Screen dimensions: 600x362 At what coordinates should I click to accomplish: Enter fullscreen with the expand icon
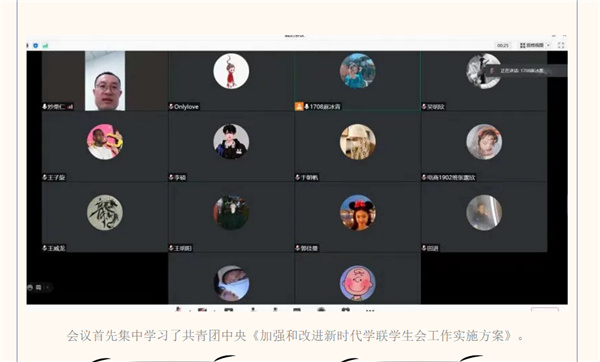coord(561,45)
